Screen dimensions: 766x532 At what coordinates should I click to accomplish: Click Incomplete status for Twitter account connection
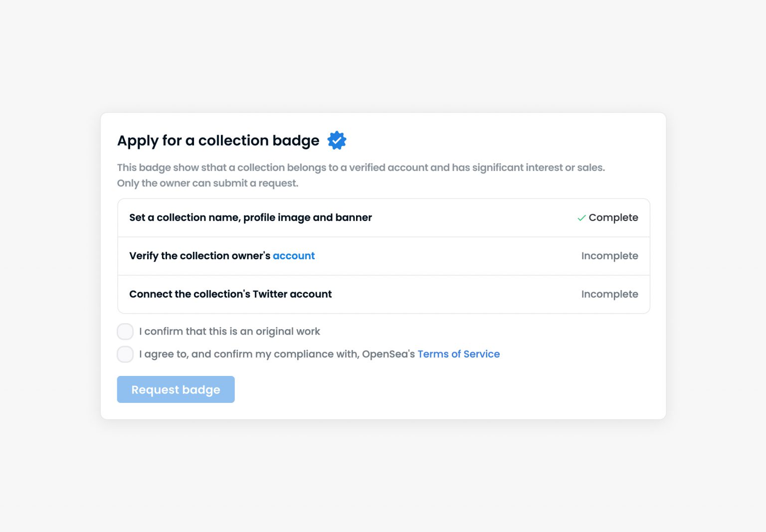609,294
